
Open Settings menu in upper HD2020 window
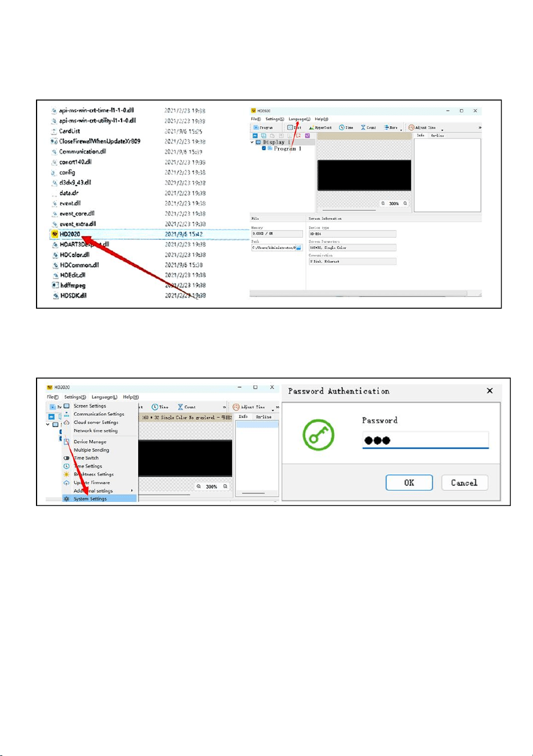click(x=275, y=119)
